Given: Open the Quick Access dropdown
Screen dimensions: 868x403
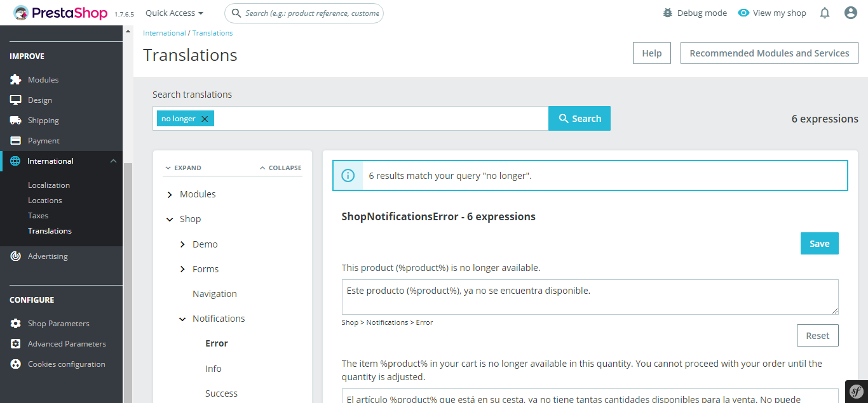Looking at the screenshot, I should 174,13.
